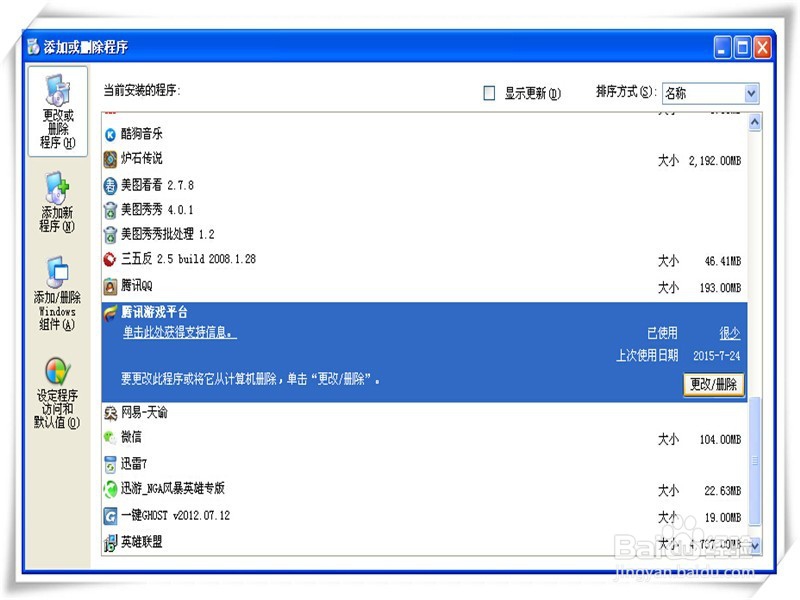
Task: Click the 炉石传说 program icon
Action: pyautogui.click(x=110, y=159)
